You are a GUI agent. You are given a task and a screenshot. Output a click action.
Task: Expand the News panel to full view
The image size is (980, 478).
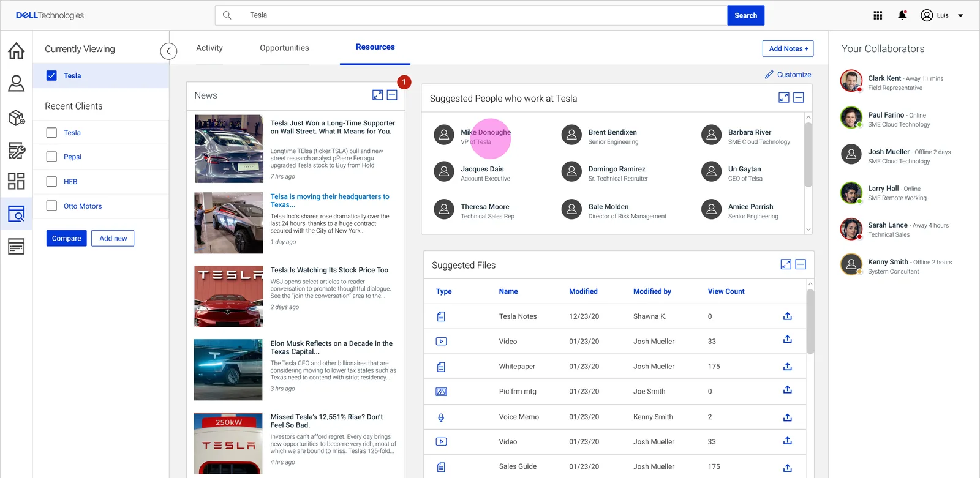tap(378, 95)
